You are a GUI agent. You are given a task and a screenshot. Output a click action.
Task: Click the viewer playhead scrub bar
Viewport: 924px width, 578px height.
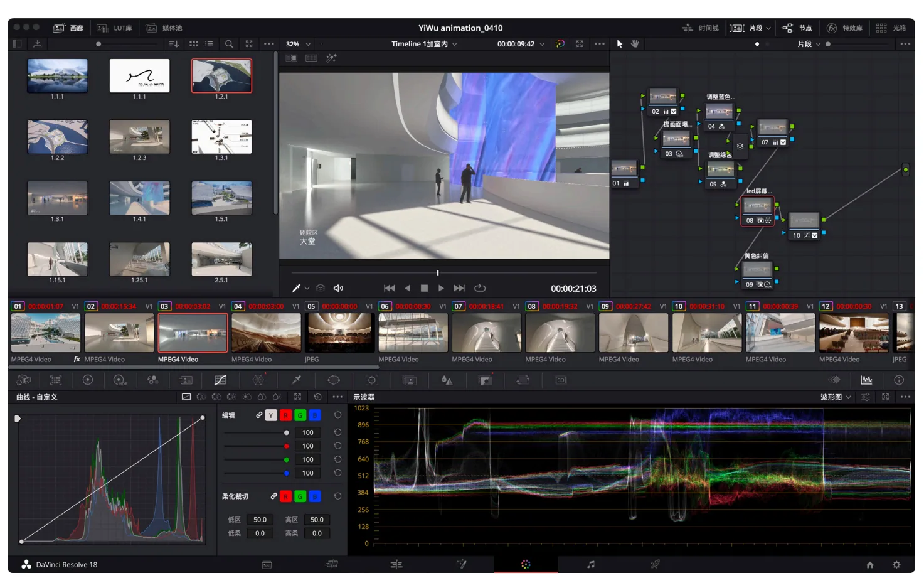tap(444, 273)
